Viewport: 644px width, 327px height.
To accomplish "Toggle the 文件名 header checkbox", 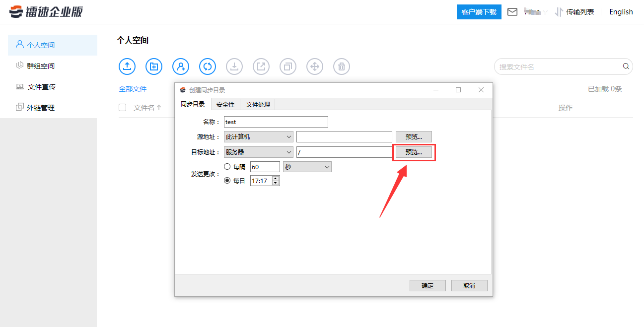I will 122,107.
